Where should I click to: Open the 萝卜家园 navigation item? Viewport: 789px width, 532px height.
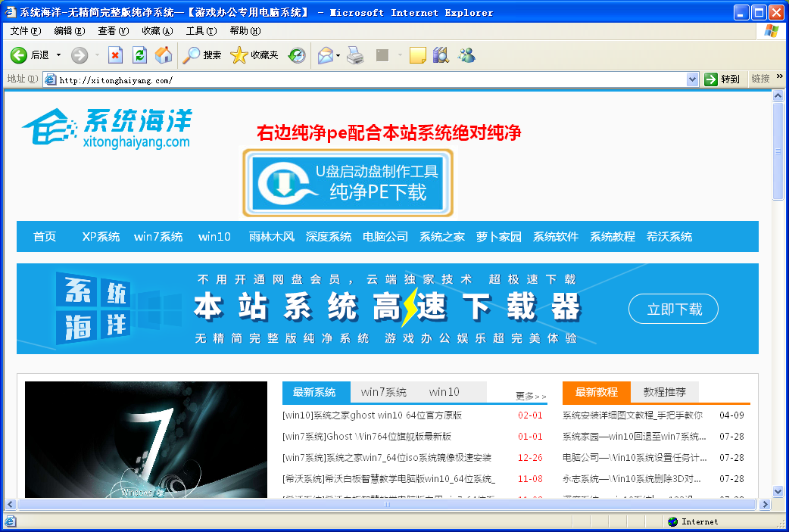point(499,236)
